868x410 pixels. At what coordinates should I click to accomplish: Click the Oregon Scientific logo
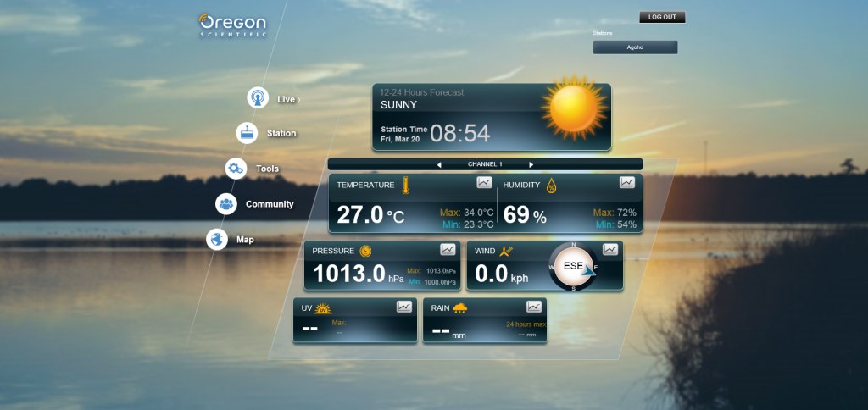click(x=233, y=25)
